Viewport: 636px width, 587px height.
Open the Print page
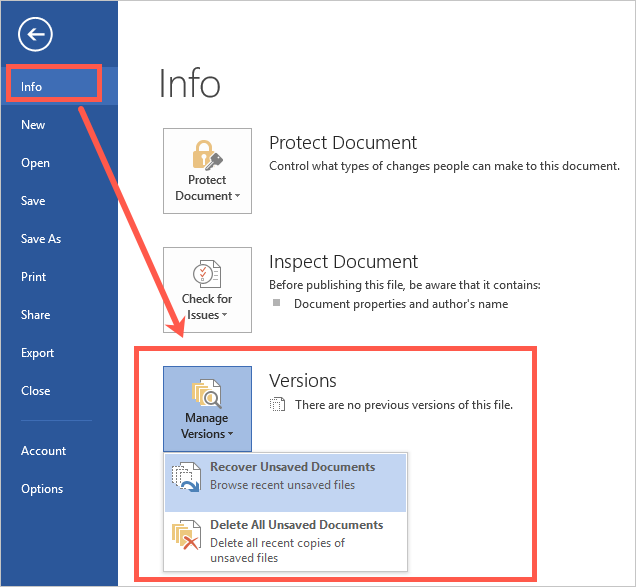coord(34,277)
